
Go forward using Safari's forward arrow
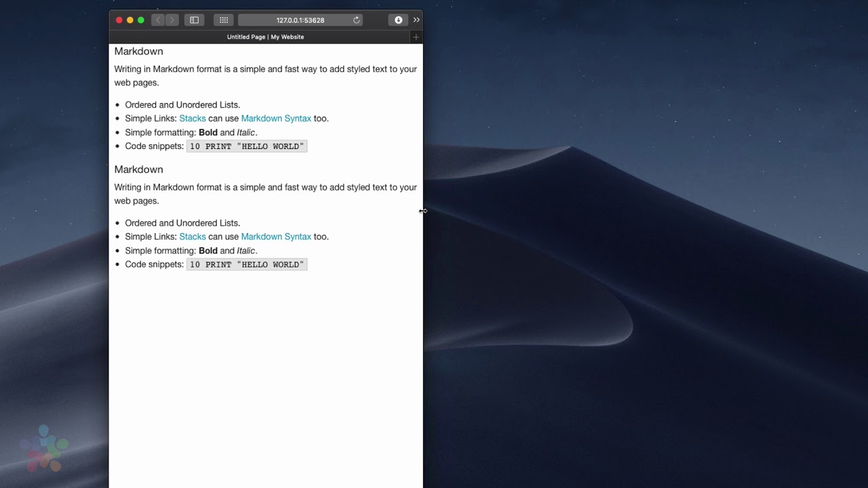point(172,20)
